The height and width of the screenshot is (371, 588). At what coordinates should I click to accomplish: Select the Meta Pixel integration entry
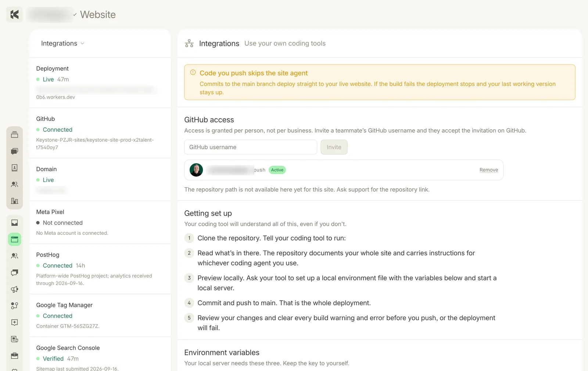pyautogui.click(x=100, y=222)
